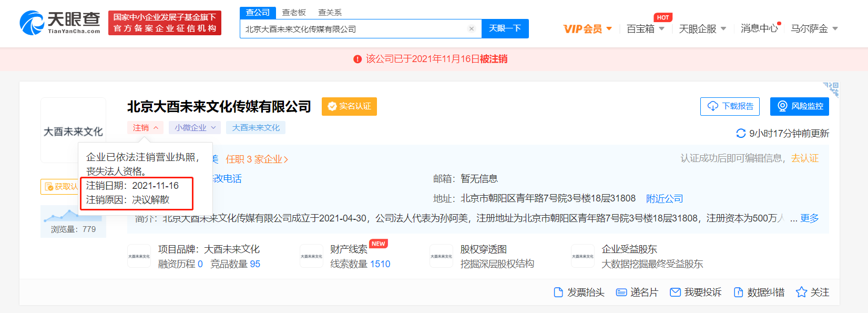Switch to the 查老板 tab

[294, 13]
